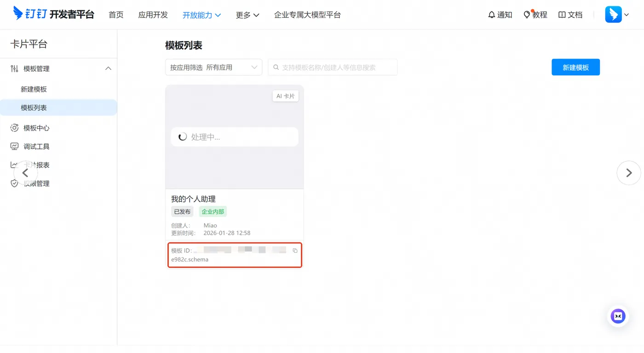Expand the 开放能力 dropdown menu
Viewport: 644px width, 353px height.
pos(201,15)
